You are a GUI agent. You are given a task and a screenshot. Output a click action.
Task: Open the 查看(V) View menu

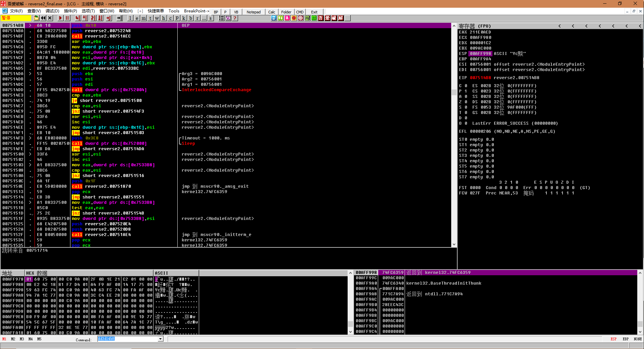pos(34,11)
